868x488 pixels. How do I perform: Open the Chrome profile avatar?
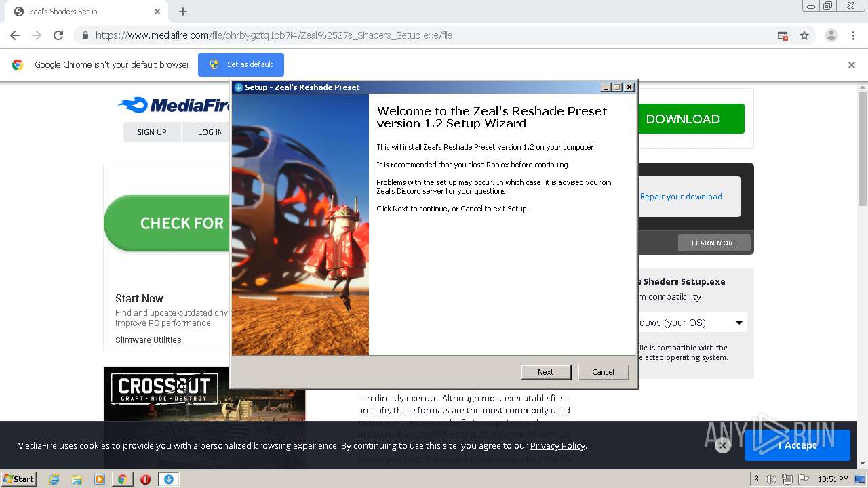(831, 35)
